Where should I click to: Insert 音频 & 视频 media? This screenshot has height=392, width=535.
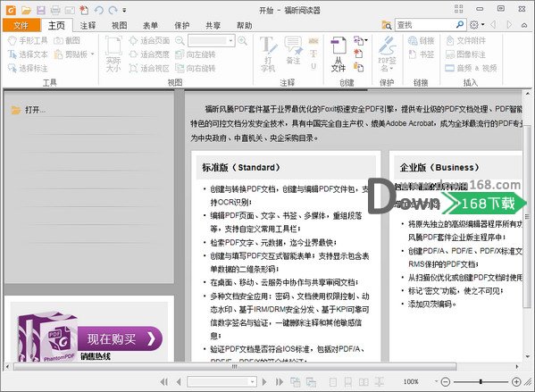point(472,68)
